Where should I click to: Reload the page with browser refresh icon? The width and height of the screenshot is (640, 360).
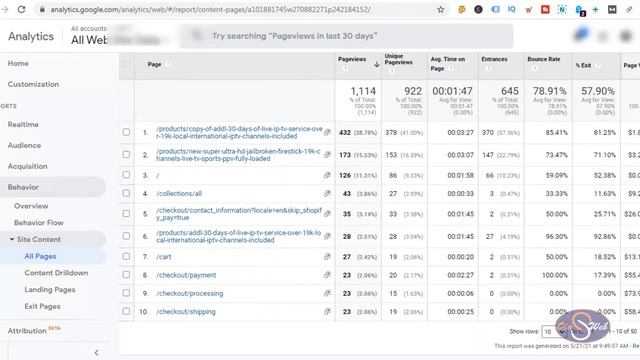click(21, 9)
